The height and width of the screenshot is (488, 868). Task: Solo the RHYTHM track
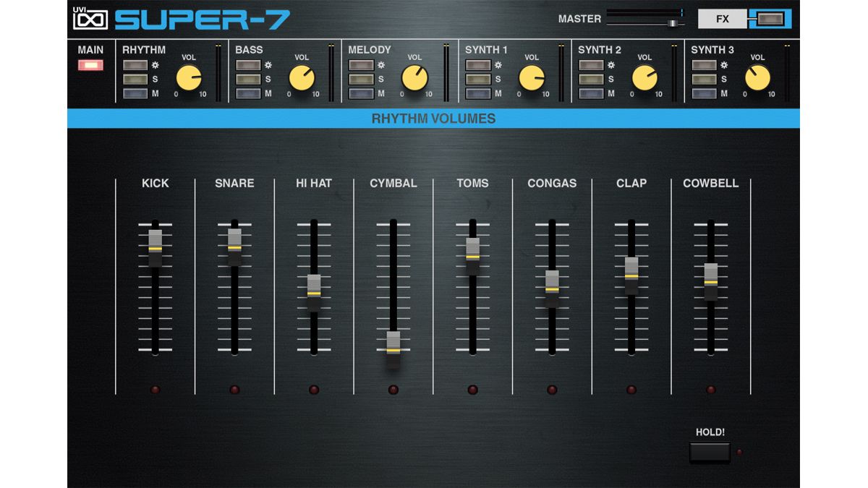135,80
